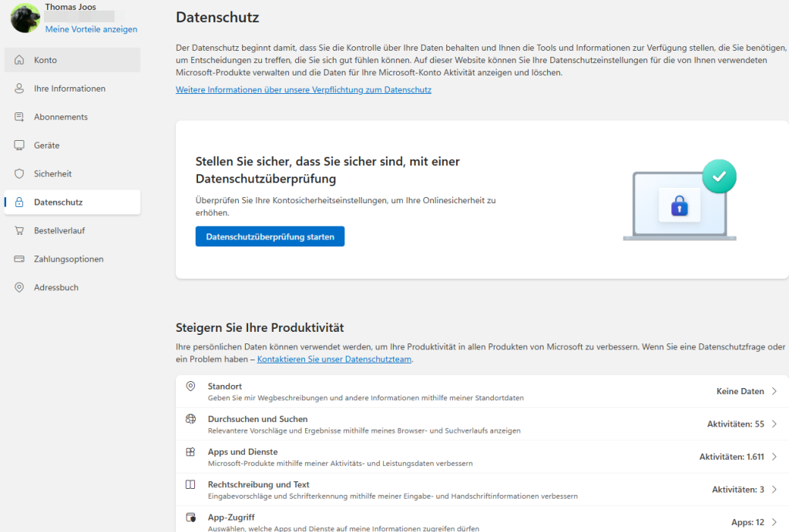Viewport: 789px width, 532px height.
Task: Click the Zahlungsoptionen payment card icon
Action: pos(19,259)
